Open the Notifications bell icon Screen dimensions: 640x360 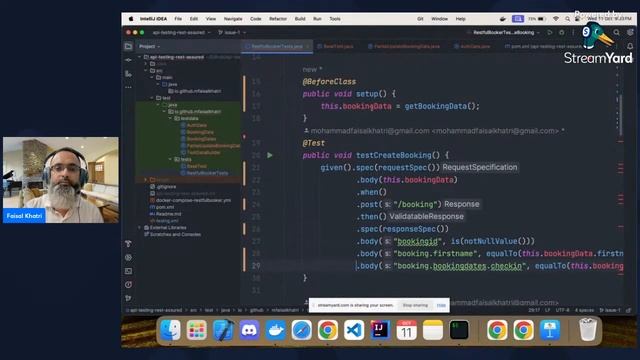tap(630, 46)
